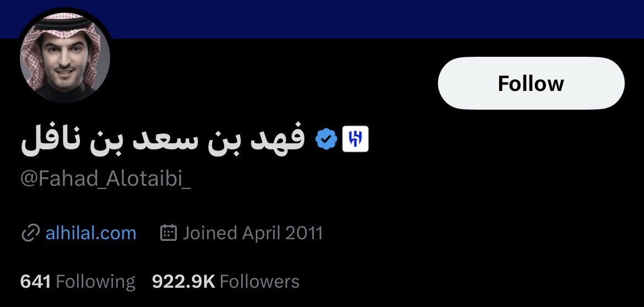Click the word Following
The height and width of the screenshot is (307, 644).
tap(96, 282)
